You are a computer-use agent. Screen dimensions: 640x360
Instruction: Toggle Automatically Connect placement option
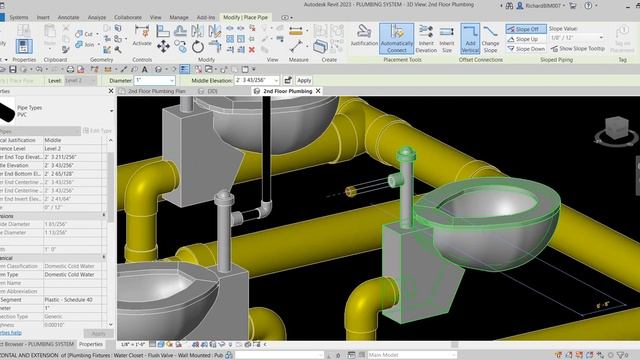point(396,38)
